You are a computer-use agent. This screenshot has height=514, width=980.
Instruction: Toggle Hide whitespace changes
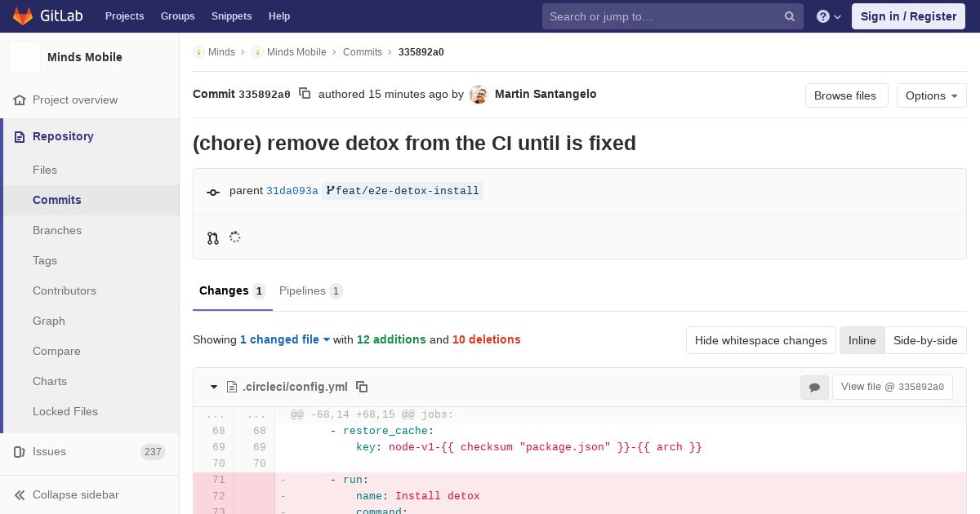(x=760, y=340)
